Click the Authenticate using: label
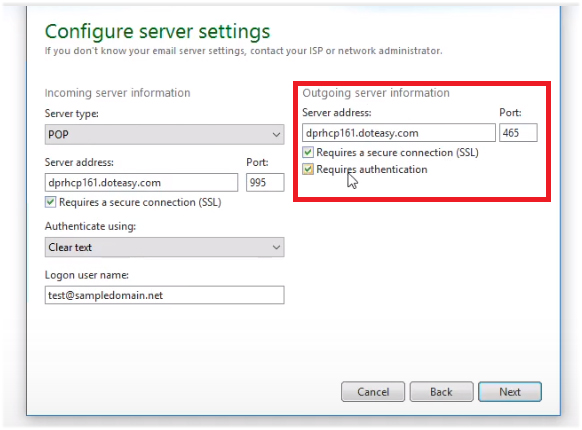 pos(90,226)
